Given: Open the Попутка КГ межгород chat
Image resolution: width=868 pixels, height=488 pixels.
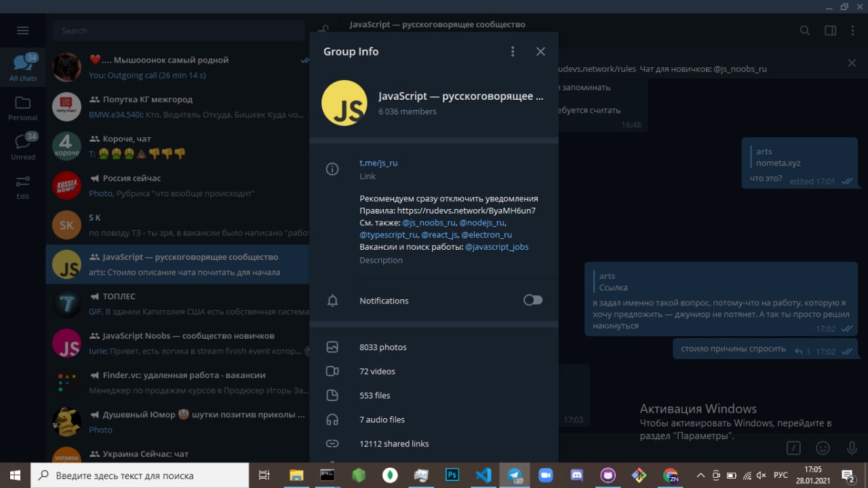Looking at the screenshot, I should tap(178, 107).
